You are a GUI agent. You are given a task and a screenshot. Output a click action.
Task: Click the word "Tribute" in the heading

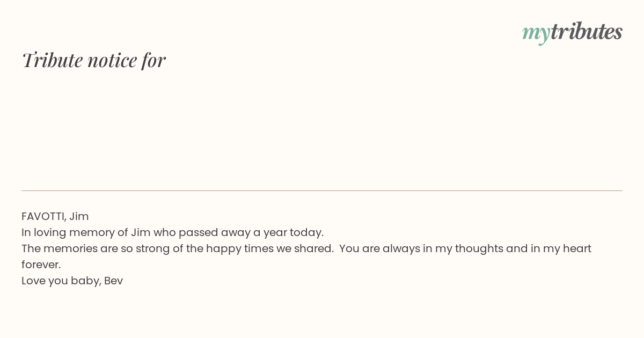coord(52,60)
